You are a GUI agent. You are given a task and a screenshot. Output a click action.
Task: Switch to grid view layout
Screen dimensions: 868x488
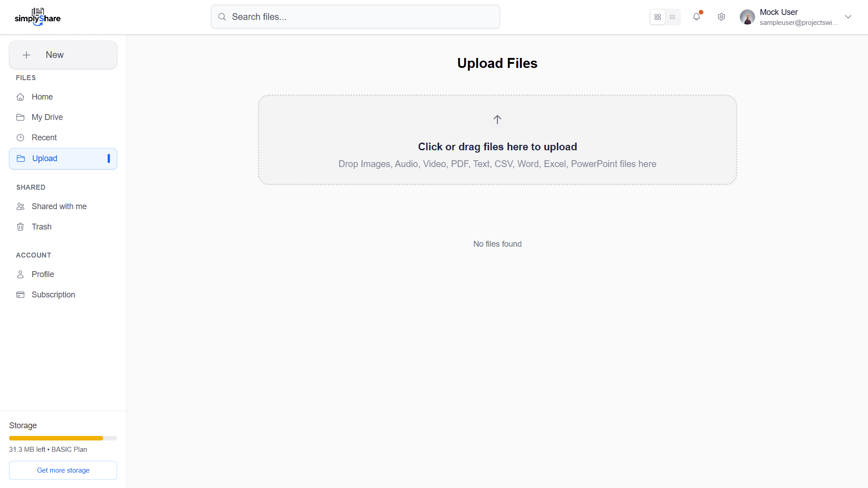tap(658, 17)
